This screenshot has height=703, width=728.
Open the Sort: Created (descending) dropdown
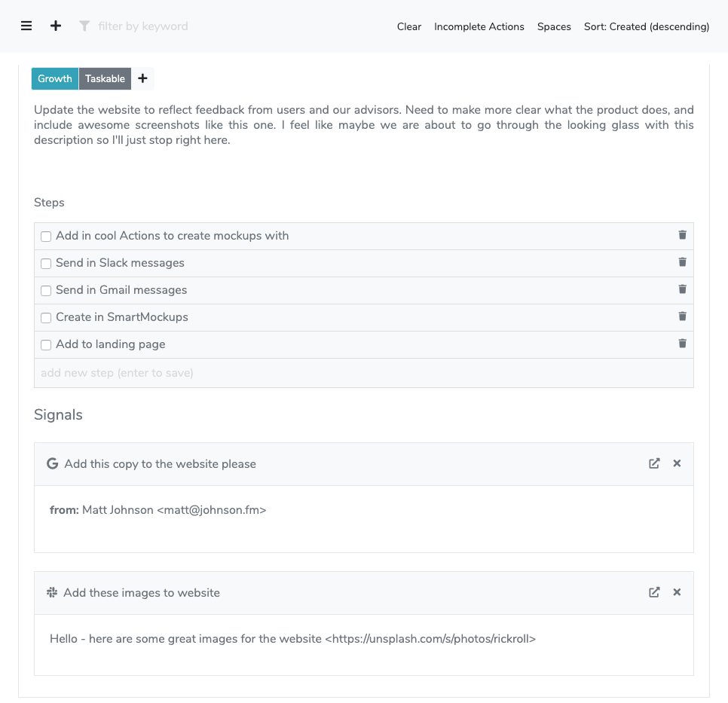(647, 26)
